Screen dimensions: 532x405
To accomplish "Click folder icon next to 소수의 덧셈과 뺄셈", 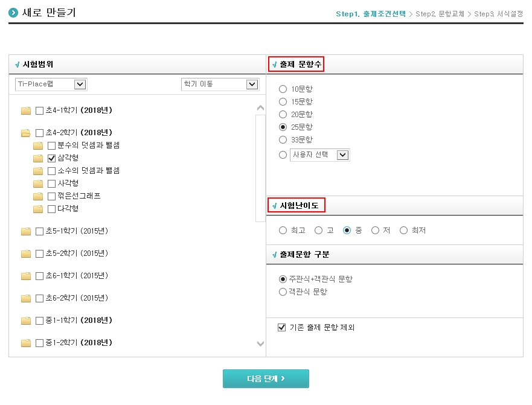I will 38,171.
